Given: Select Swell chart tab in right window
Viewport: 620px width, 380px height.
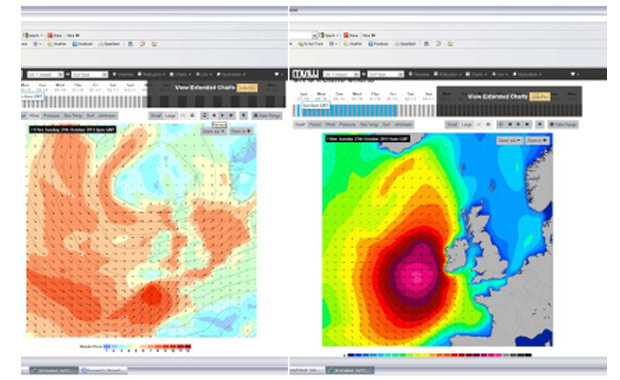Looking at the screenshot, I should [x=301, y=125].
